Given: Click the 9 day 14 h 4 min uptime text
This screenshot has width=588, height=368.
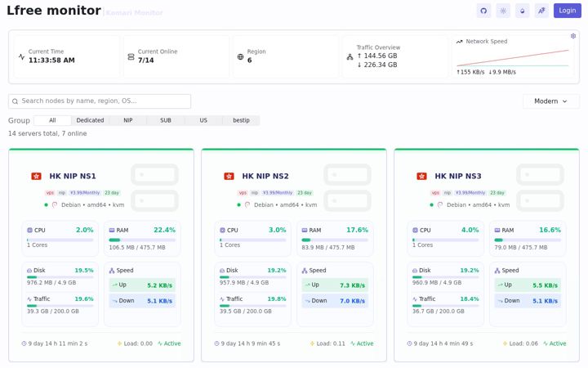Looking at the screenshot, I should coord(443,343).
